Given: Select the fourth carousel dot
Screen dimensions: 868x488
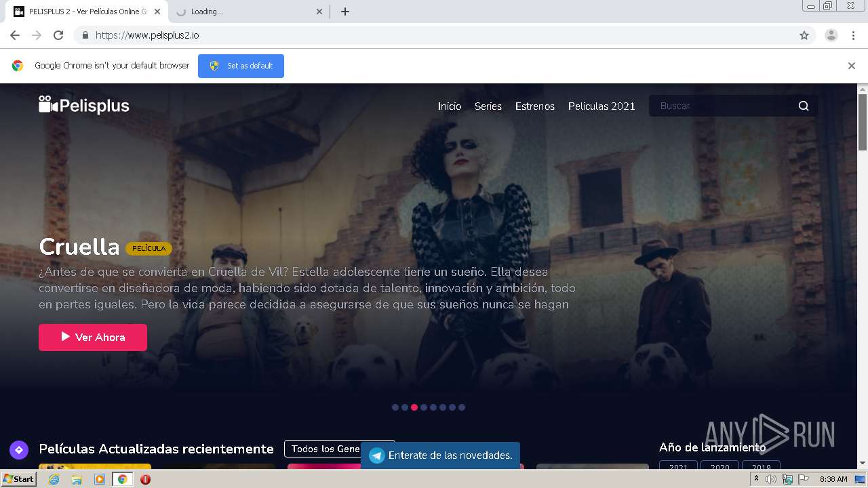Looking at the screenshot, I should click(x=424, y=407).
